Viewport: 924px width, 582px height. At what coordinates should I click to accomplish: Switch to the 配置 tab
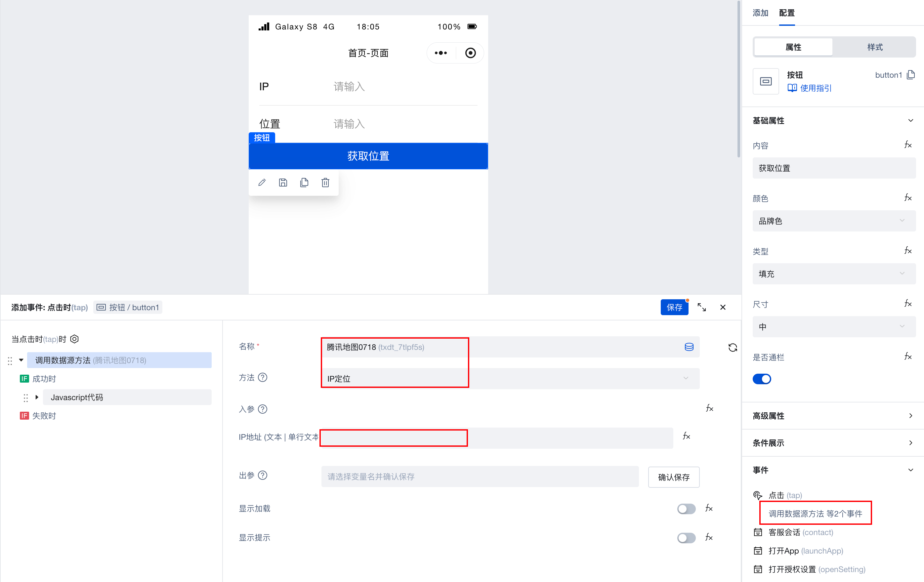point(787,13)
